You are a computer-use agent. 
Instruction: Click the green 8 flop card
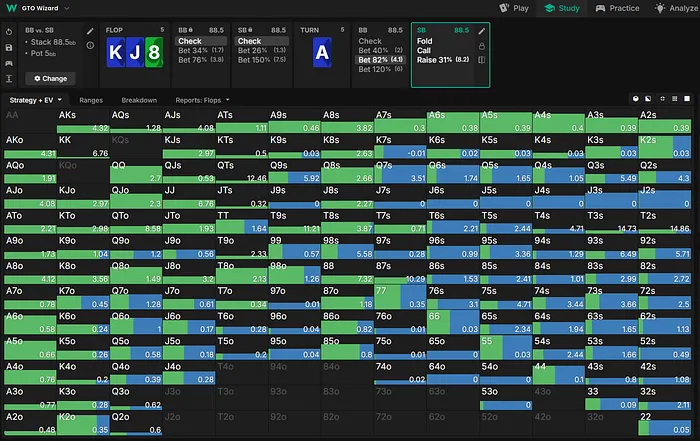[153, 53]
